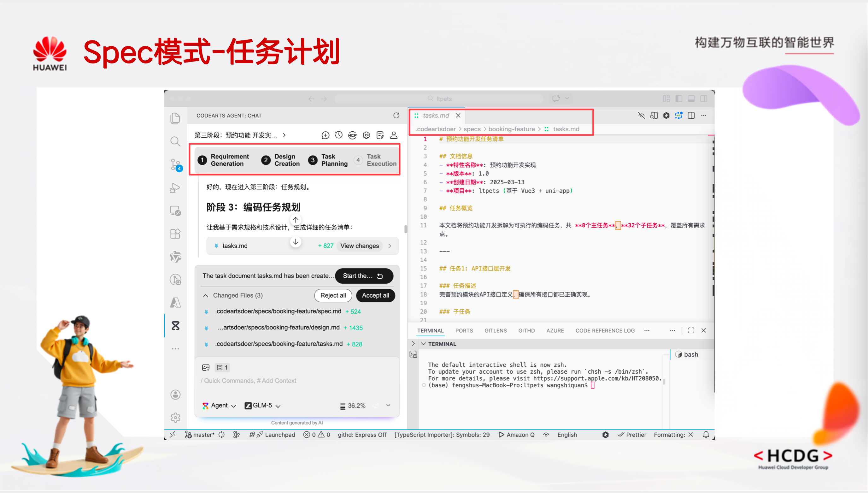Click the Accept all button

pyautogui.click(x=375, y=295)
